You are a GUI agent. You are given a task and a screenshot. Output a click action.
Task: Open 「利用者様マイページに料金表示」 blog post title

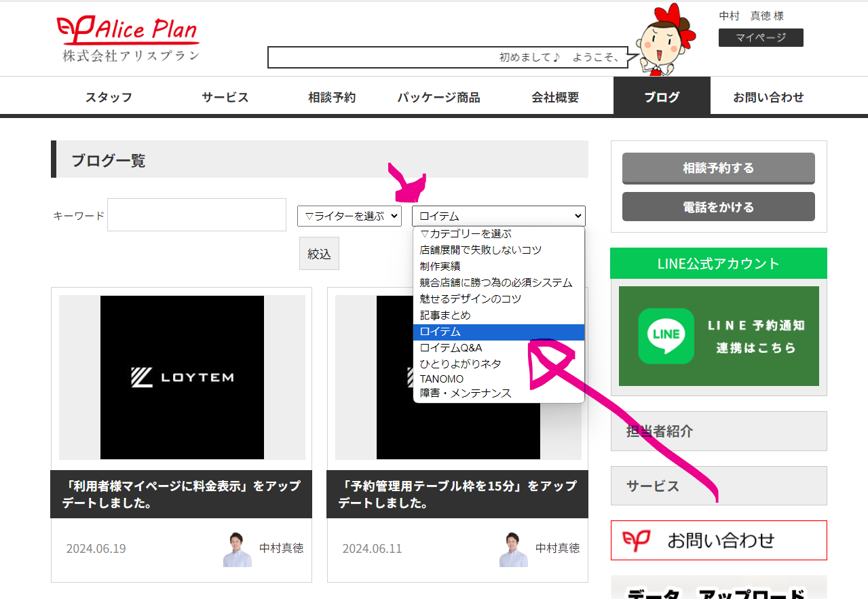(181, 495)
